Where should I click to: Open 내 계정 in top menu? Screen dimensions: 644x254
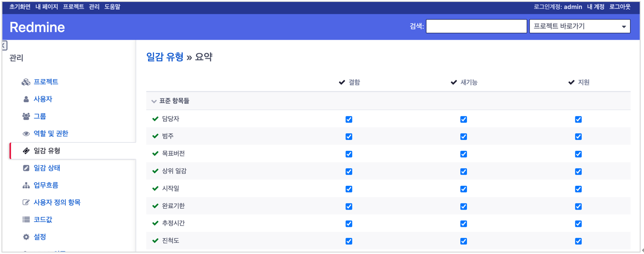pos(596,7)
